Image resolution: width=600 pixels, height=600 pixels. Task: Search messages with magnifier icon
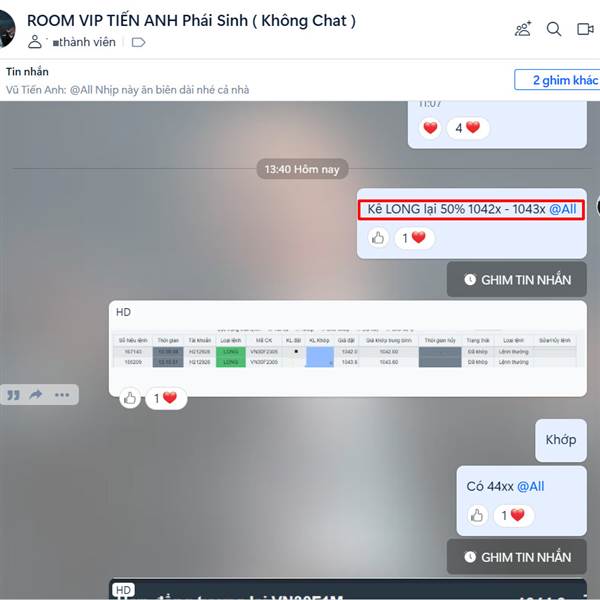pos(554,29)
